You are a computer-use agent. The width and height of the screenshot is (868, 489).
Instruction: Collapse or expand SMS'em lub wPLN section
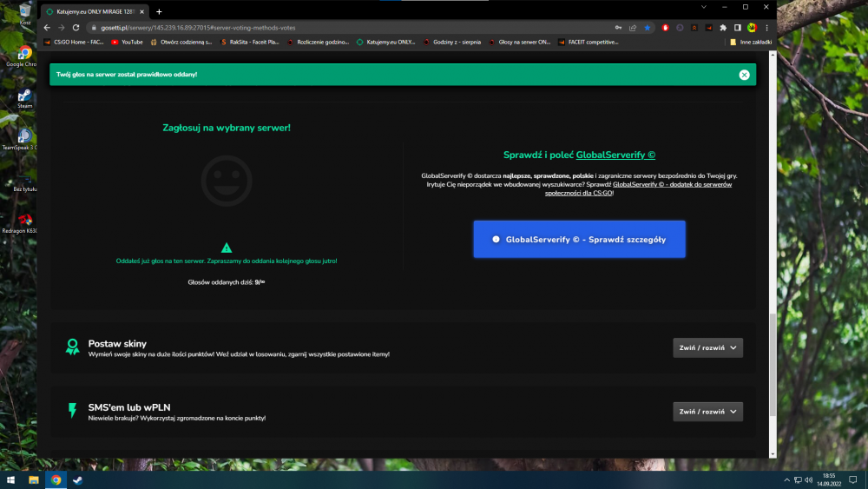708,412
